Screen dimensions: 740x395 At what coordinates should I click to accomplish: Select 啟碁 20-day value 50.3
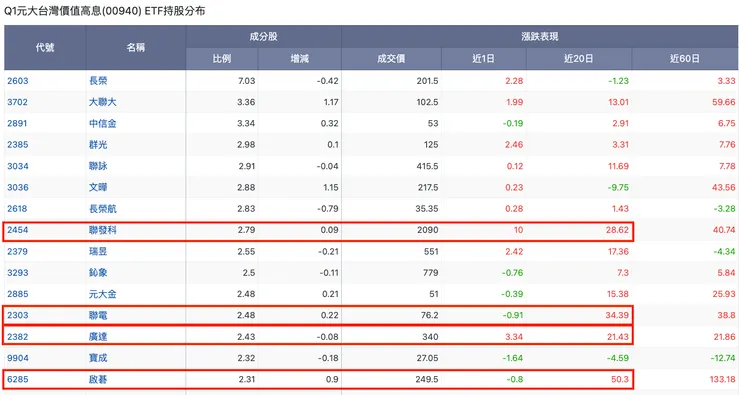pos(620,379)
